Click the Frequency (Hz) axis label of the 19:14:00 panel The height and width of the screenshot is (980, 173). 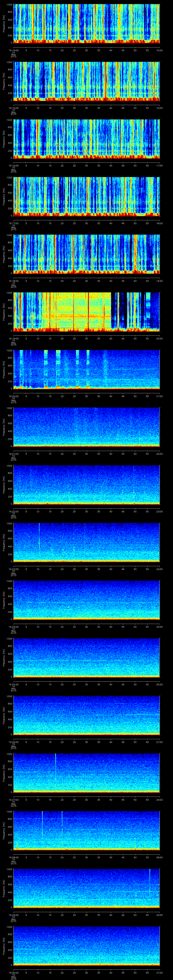click(4, 24)
